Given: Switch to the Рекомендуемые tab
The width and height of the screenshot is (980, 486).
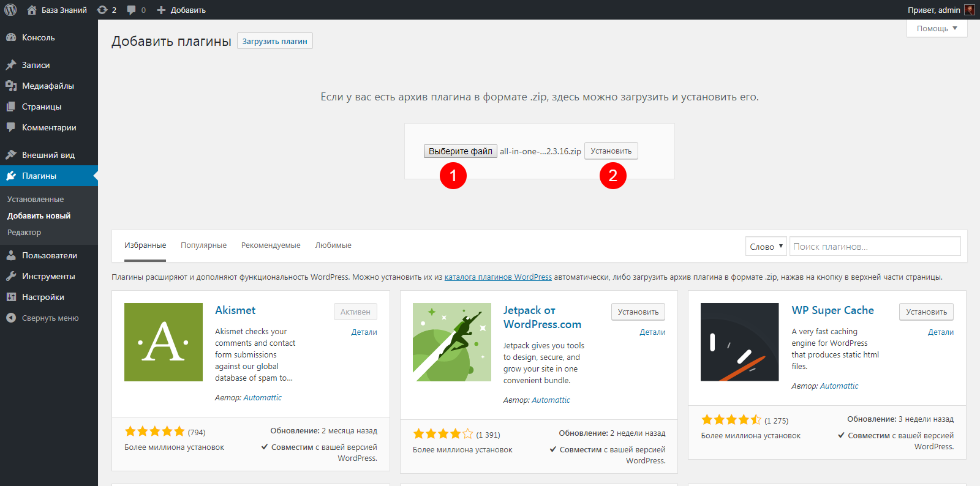Looking at the screenshot, I should [271, 245].
